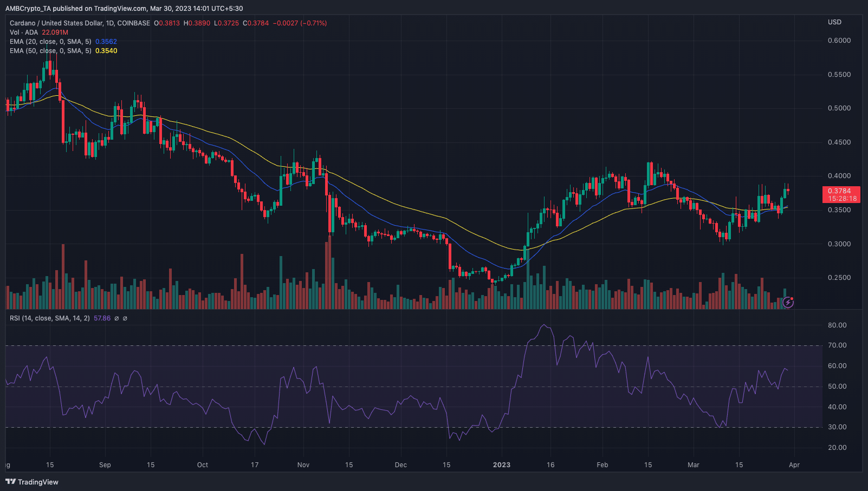Image resolution: width=868 pixels, height=491 pixels.
Task: Click the AMBCrypto_TA author name in the header
Action: click(x=28, y=8)
